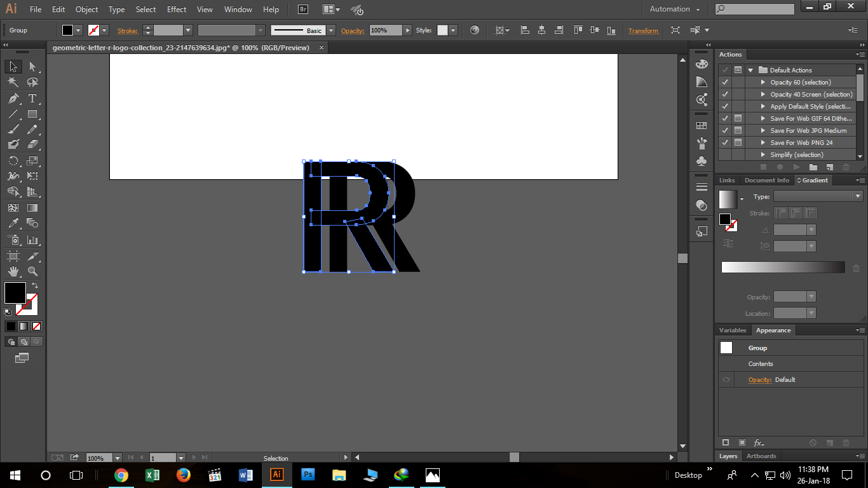Select the Blend tool
This screenshot has height=488, width=868.
point(32,223)
